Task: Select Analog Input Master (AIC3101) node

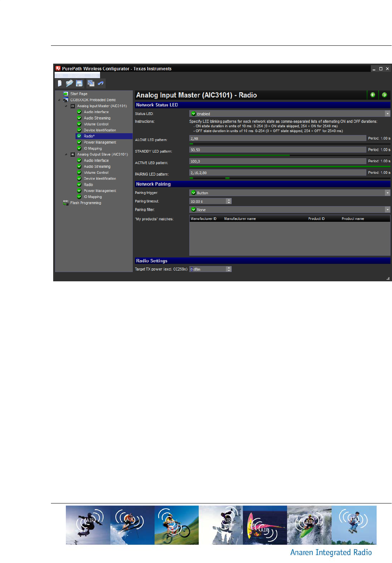Action: coord(102,106)
